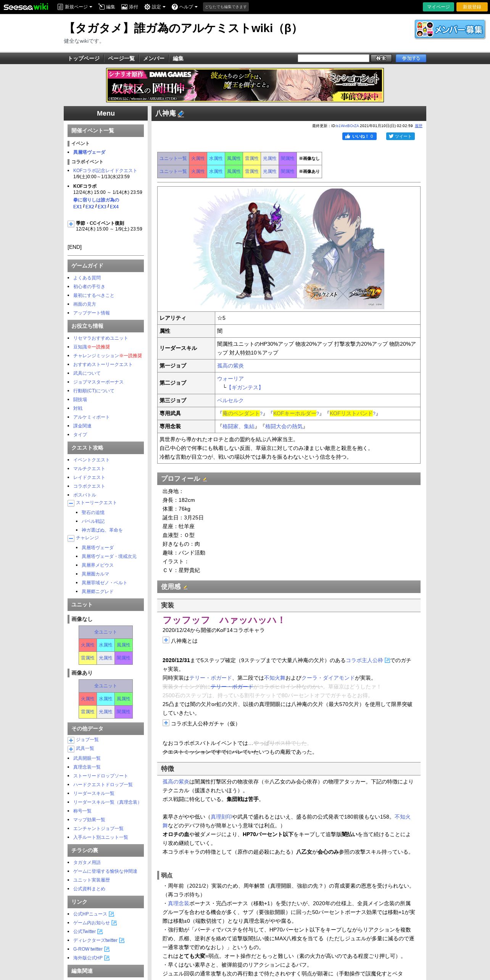Click external link icon next to コラボ主人公枠

tap(387, 660)
